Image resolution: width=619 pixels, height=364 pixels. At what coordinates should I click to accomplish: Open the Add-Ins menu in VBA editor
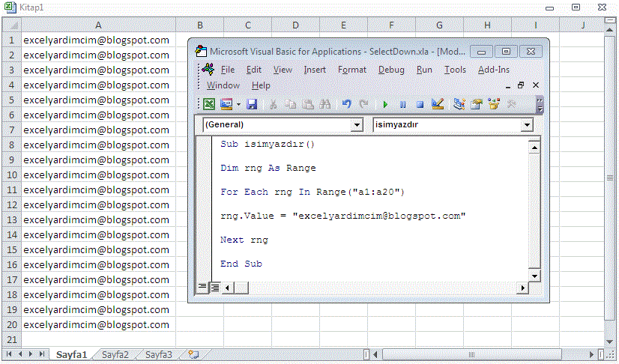click(493, 70)
